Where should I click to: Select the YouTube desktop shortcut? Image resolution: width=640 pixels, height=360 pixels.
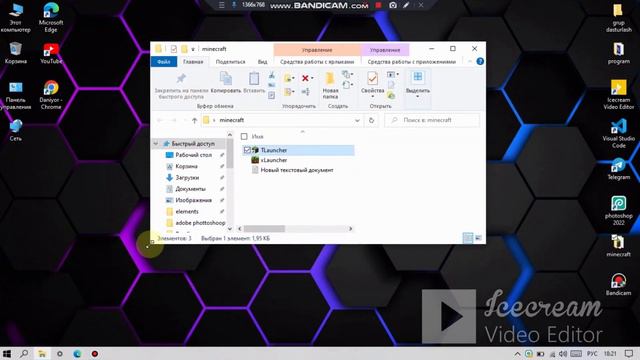(51, 54)
